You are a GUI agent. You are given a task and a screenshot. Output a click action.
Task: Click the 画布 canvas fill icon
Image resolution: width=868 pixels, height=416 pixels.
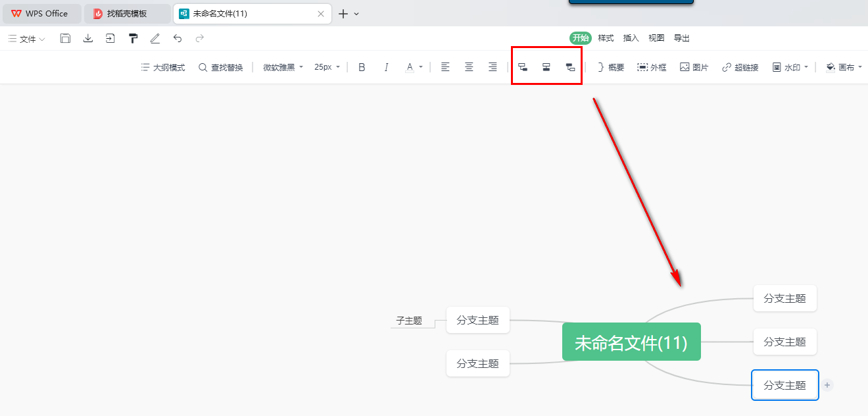click(x=831, y=67)
